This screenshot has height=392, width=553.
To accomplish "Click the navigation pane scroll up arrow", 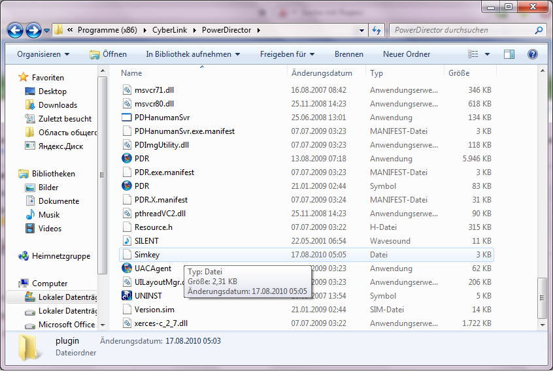I will [x=103, y=71].
